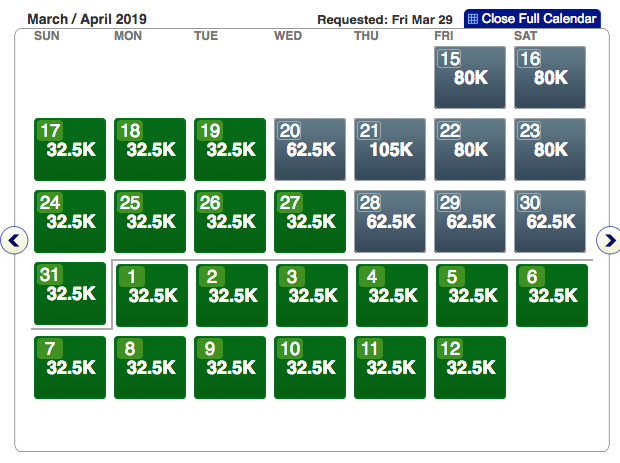
Task: Advance calendar with right arrow
Action: [x=609, y=240]
